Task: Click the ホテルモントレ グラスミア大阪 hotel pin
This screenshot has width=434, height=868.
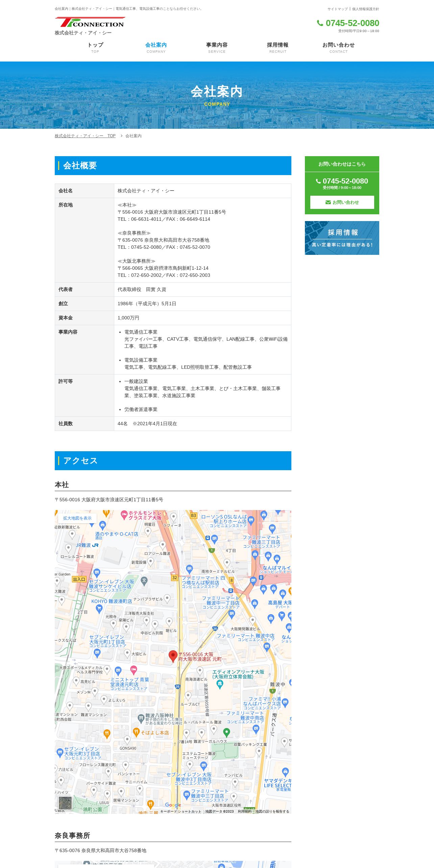Action: [x=124, y=515]
